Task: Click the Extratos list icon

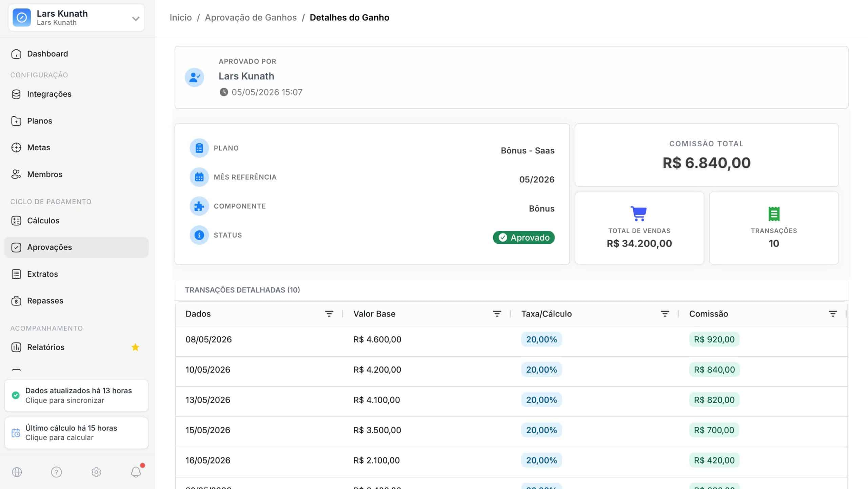Action: click(16, 274)
